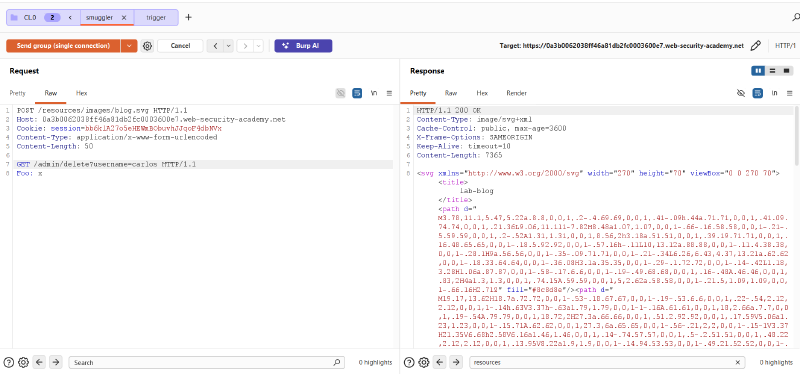The width and height of the screenshot is (800, 374).
Task: Click the CL0 tab group folder icon
Action: [x=14, y=17]
